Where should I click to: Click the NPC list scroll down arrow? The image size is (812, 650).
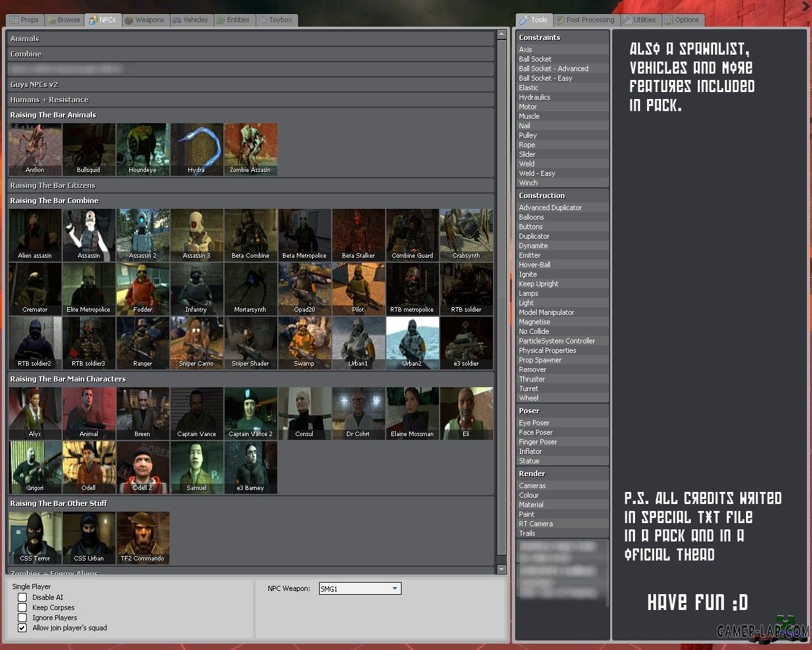click(502, 569)
